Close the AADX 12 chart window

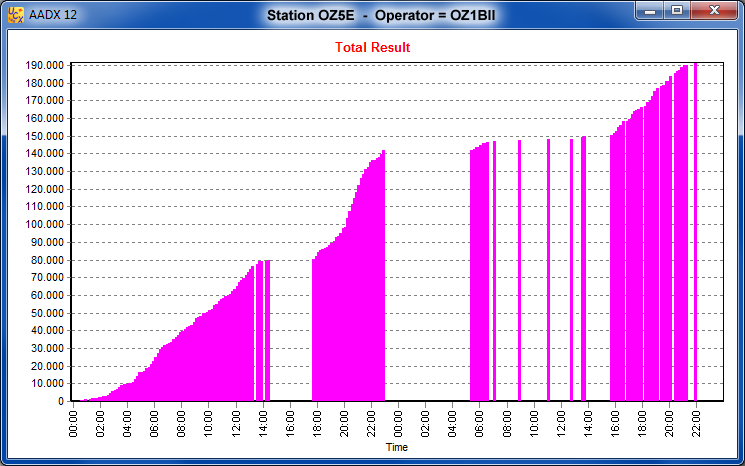[714, 10]
